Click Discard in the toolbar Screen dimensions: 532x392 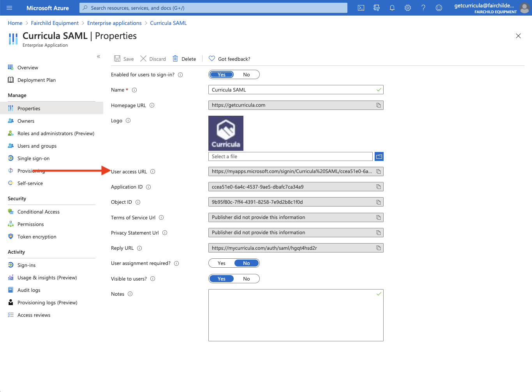[x=153, y=59]
